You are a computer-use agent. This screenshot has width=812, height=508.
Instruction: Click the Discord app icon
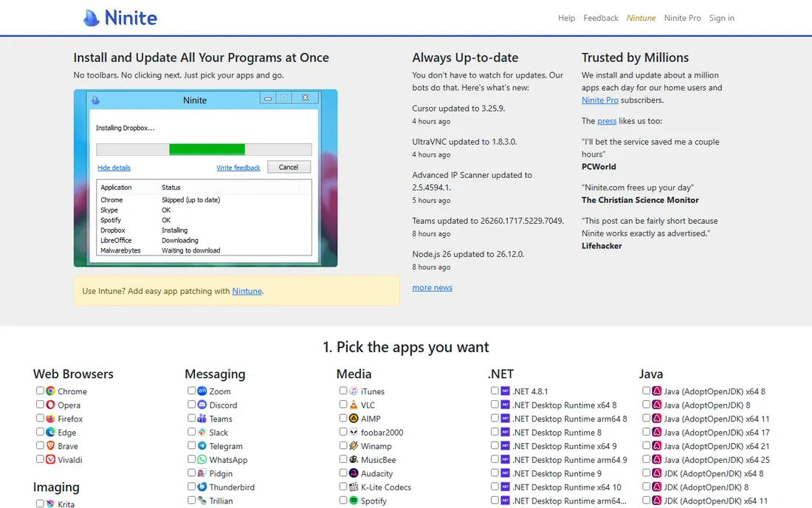202,405
